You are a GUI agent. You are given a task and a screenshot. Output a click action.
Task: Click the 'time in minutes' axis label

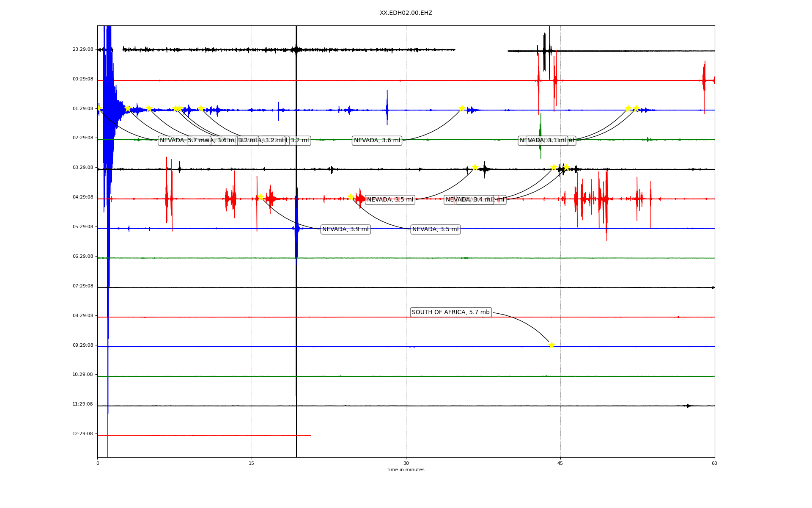406,470
